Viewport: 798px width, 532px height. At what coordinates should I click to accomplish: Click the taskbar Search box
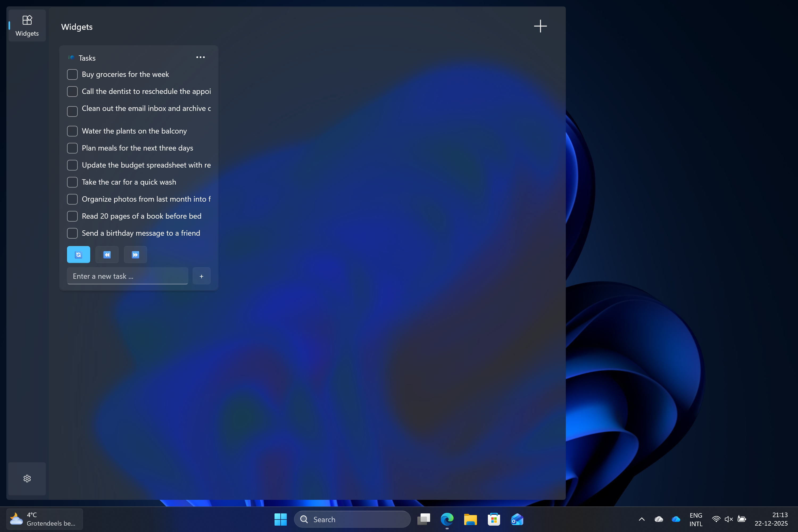point(352,519)
